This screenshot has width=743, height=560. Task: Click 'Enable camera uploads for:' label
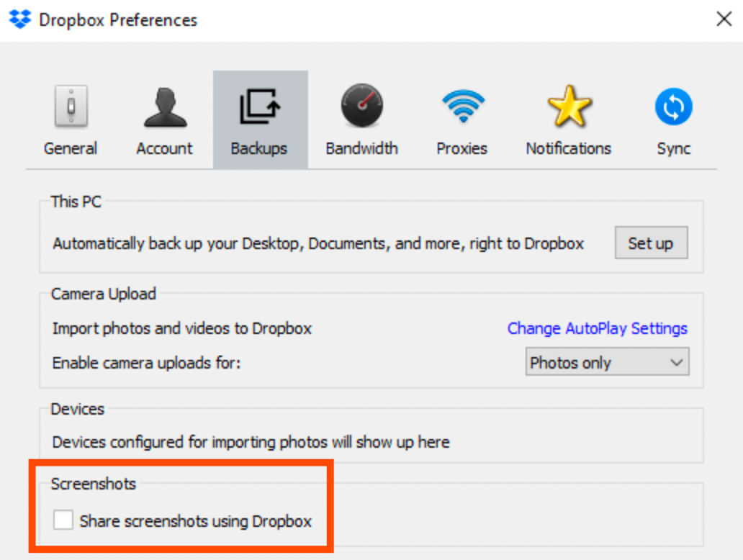point(146,363)
